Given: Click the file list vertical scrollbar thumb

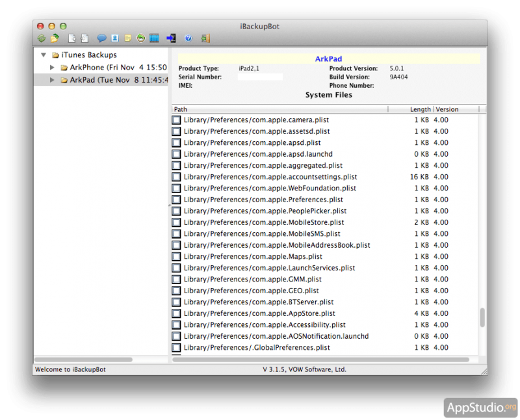Looking at the screenshot, I should (482, 318).
